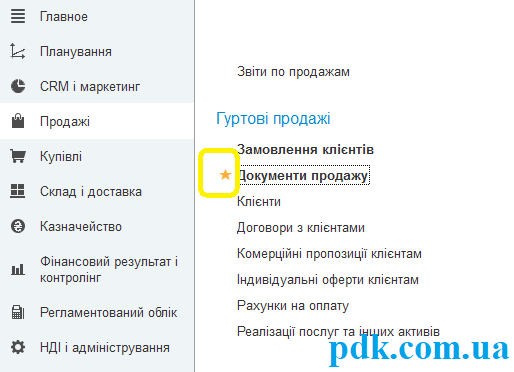This screenshot has width=514, height=372.
Task: Click the Казначейство currency coin icon
Action: click(x=18, y=226)
